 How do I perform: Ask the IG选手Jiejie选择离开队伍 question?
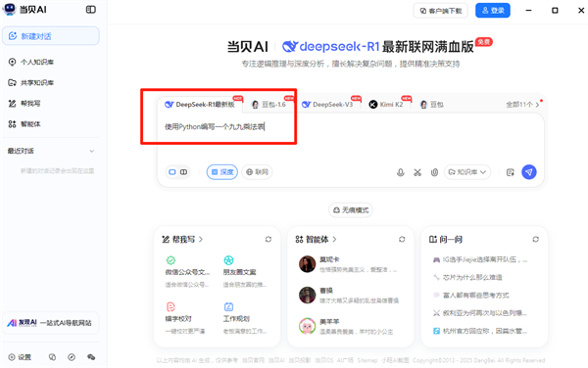pyautogui.click(x=480, y=259)
